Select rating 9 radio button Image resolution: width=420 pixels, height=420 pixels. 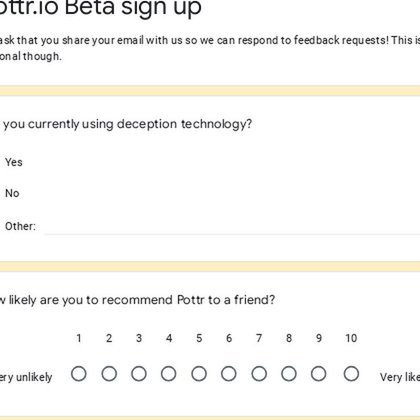click(319, 374)
